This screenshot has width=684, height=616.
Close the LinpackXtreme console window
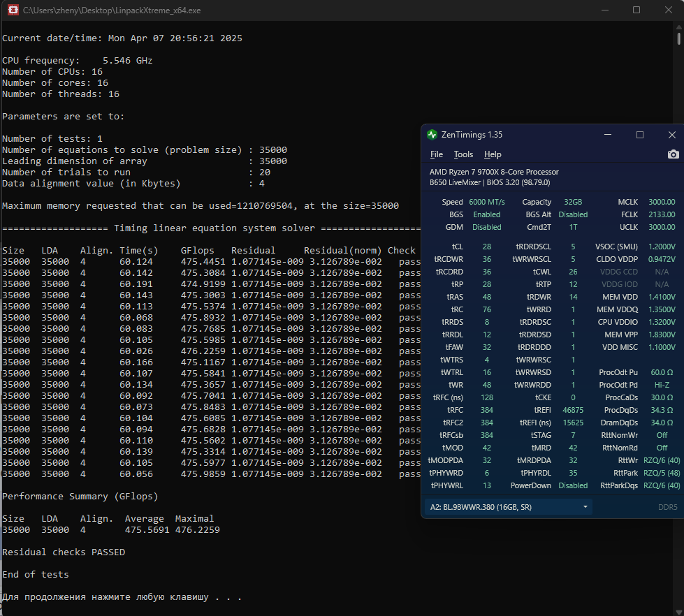tap(669, 10)
